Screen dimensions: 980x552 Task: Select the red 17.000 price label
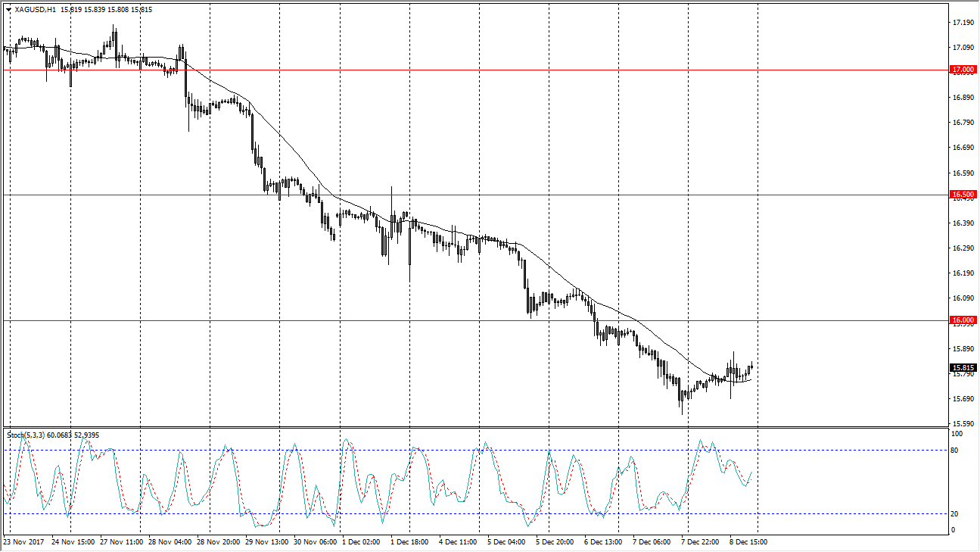pos(963,70)
